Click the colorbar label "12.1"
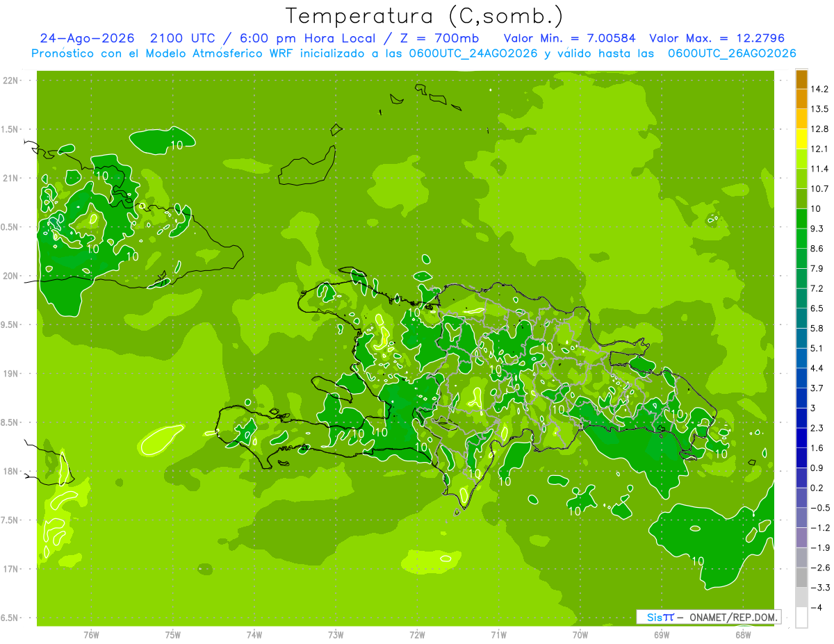This screenshot has width=834, height=644. point(819,149)
